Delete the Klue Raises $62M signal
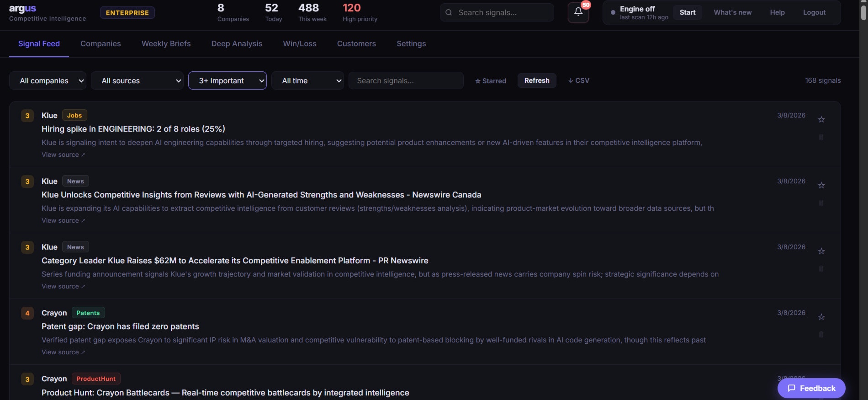The width and height of the screenshot is (868, 400). coord(821,268)
